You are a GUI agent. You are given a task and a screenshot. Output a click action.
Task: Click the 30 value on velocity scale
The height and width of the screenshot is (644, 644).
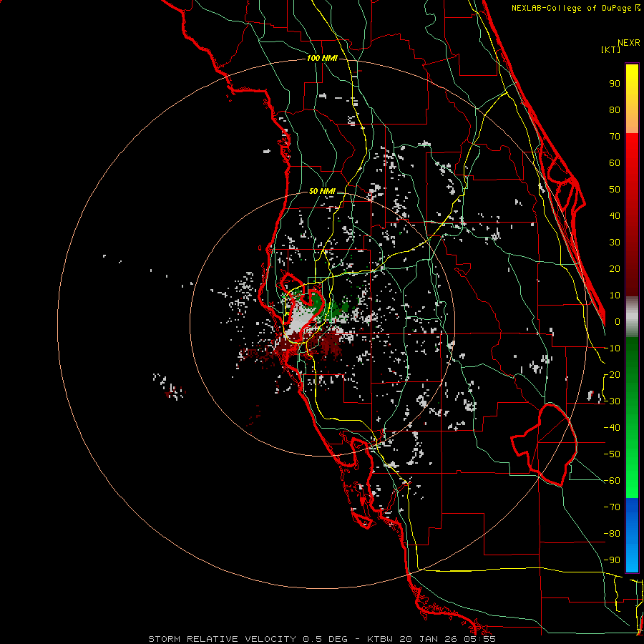click(x=615, y=243)
